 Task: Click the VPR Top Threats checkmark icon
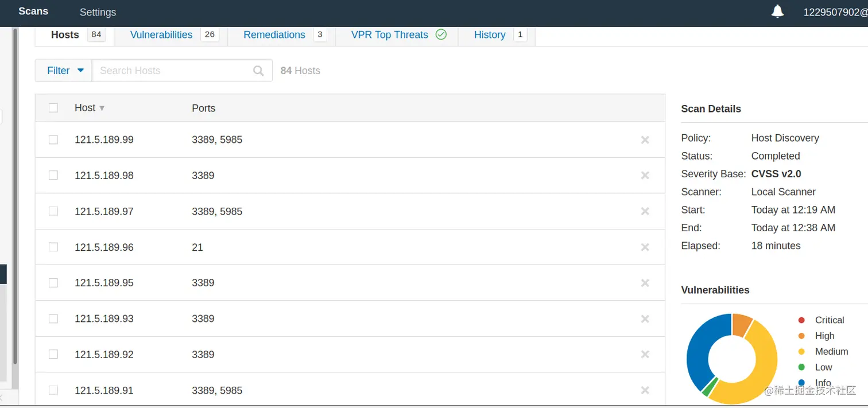(441, 34)
